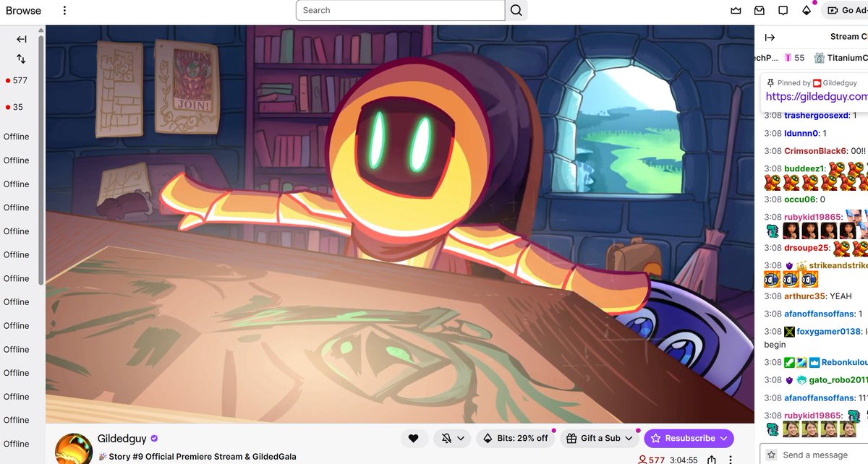Expand the Resubscribe dropdown chevron
868x464 pixels.
723,438
